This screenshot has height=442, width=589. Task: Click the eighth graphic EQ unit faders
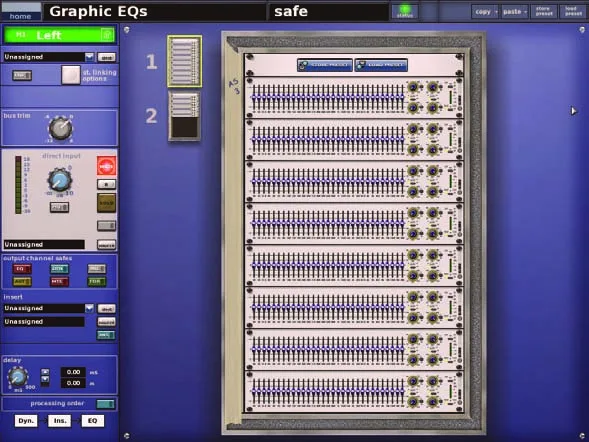coord(328,392)
